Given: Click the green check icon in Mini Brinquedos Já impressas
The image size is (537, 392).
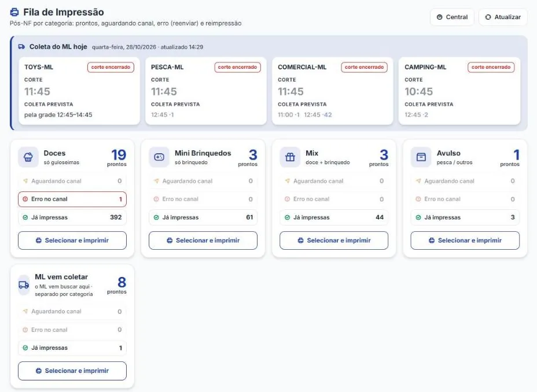Looking at the screenshot, I should [156, 217].
